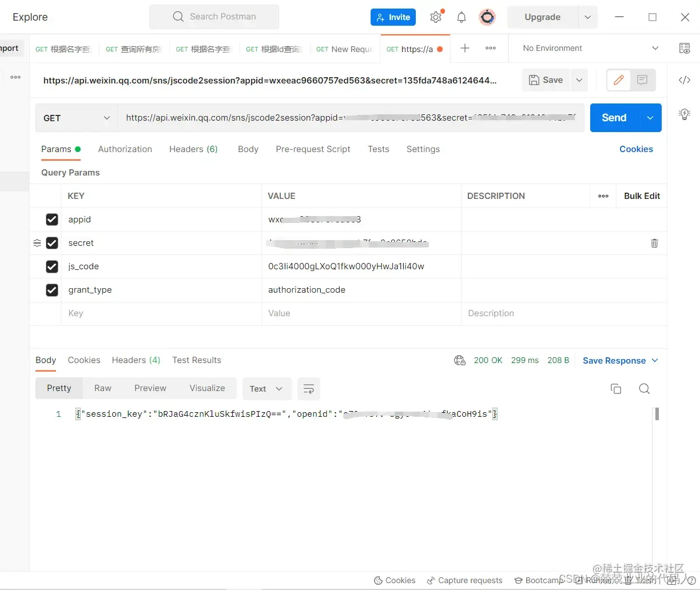Delete the secret parameter row
Screen dimensions: 700x590
(x=654, y=243)
